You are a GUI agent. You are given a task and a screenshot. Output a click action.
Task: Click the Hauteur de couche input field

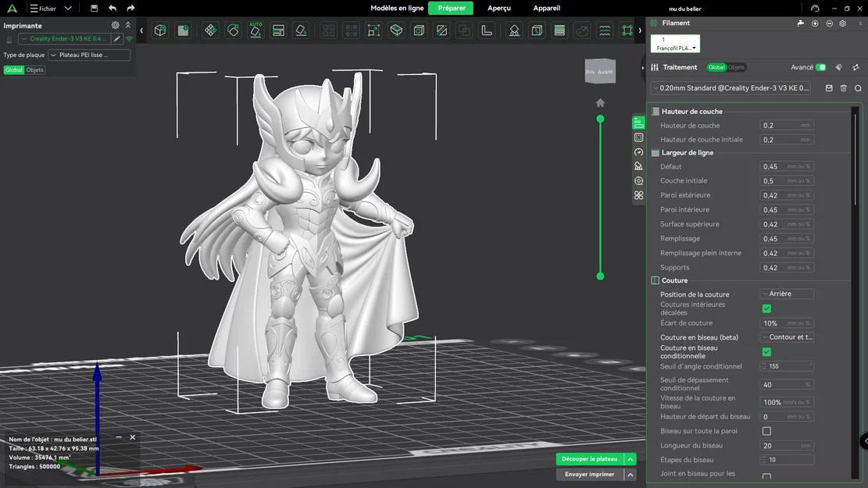coord(787,126)
